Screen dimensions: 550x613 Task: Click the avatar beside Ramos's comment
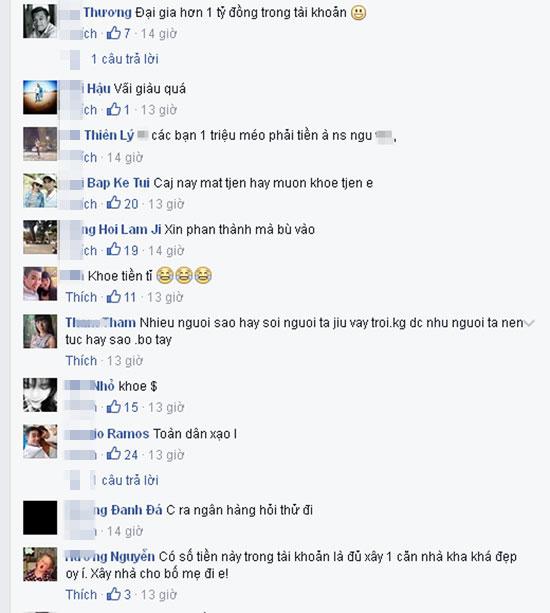[40, 441]
